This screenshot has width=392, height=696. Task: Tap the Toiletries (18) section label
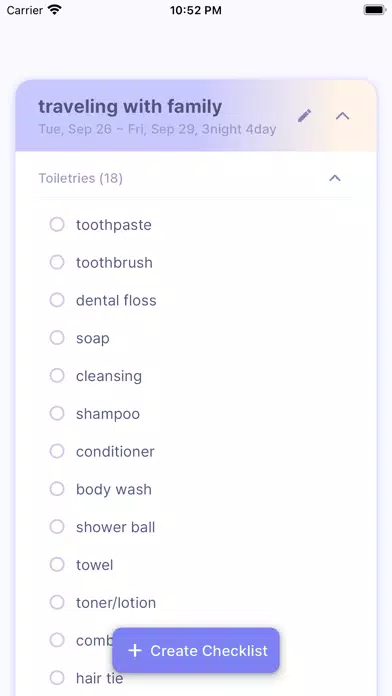(x=81, y=178)
